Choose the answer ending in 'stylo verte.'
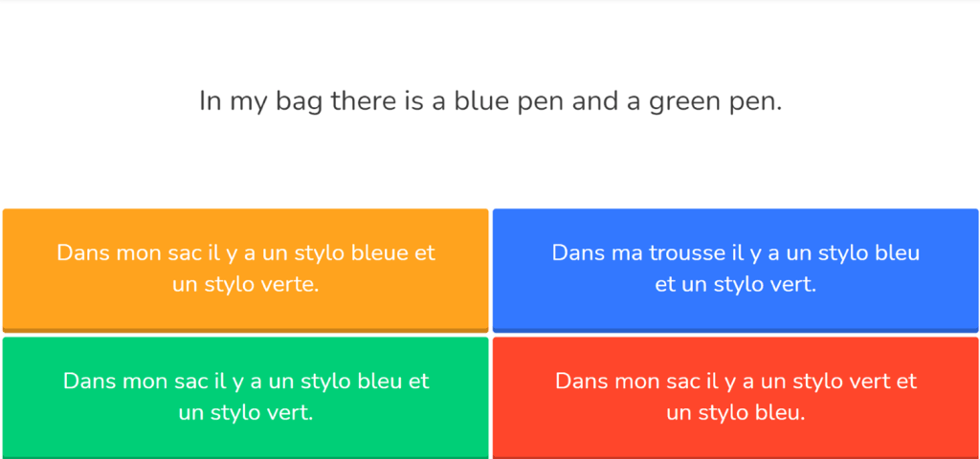The width and height of the screenshot is (980, 459). point(245,269)
